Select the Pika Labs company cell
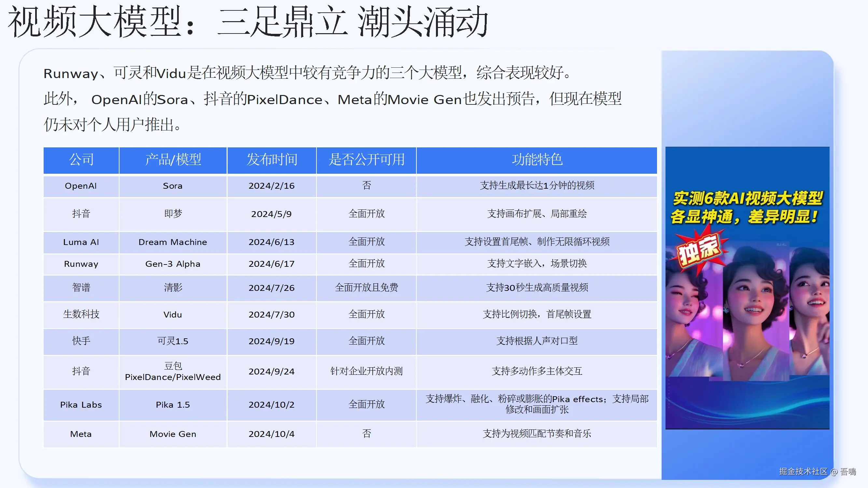The image size is (868, 488). pyautogui.click(x=81, y=404)
